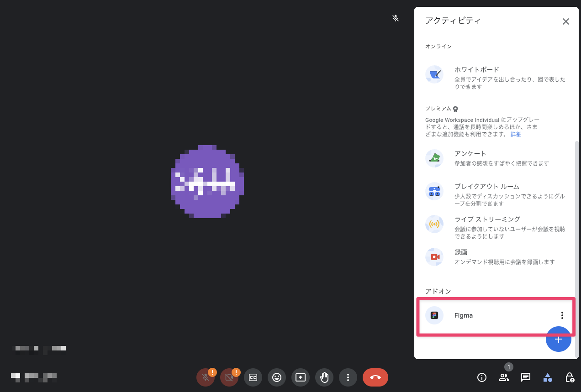This screenshot has height=392, width=581.
Task: Open the Figma add-on
Action: [x=464, y=315]
